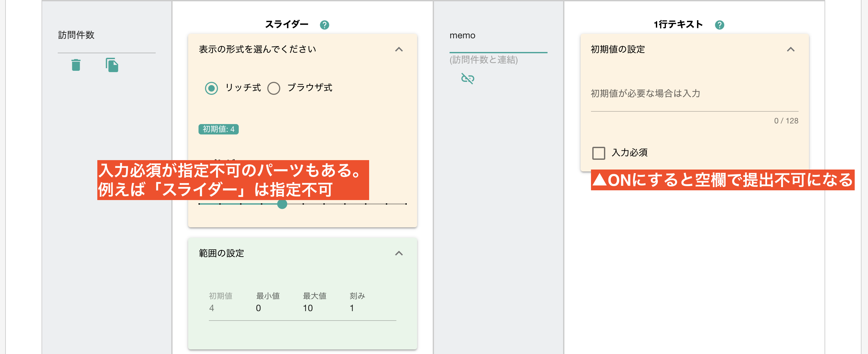Click the memo label field
868x354 pixels.
coord(498,35)
